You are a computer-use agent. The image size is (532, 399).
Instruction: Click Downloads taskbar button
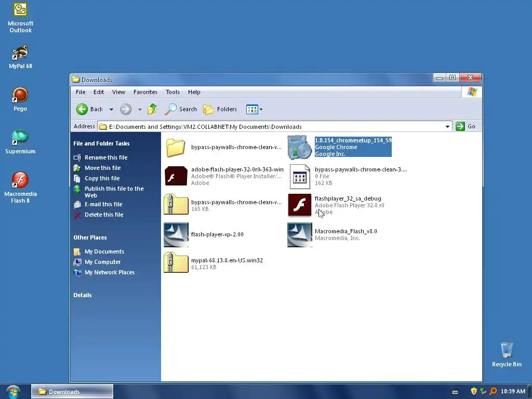click(72, 392)
